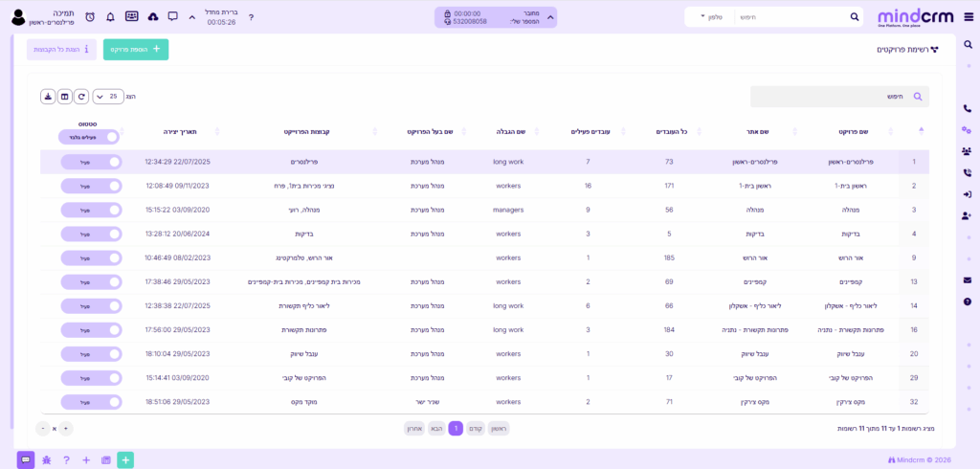The width and height of the screenshot is (980, 469).
Task: Go to הבא (next) page
Action: pos(436,429)
